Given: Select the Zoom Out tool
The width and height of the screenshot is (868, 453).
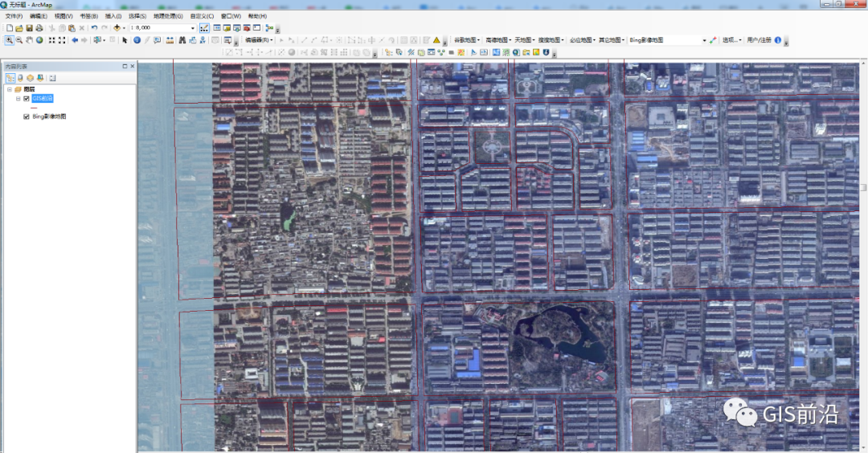Looking at the screenshot, I should click(19, 40).
